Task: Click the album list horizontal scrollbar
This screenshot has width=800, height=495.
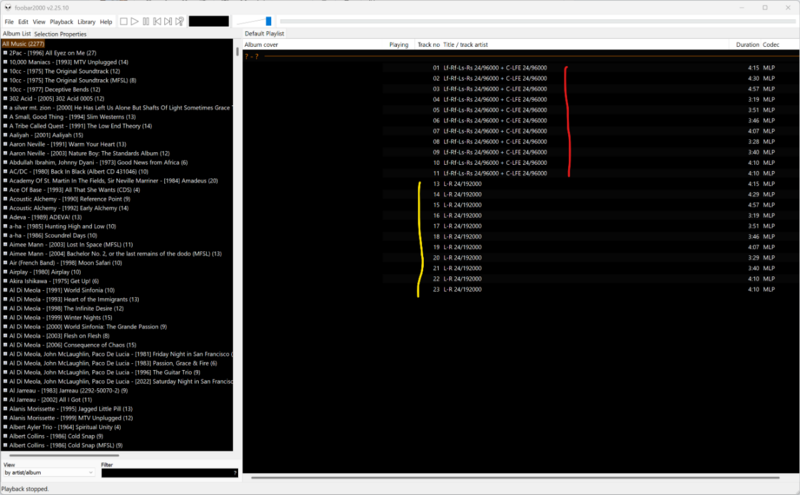Action: pyautogui.click(x=64, y=455)
